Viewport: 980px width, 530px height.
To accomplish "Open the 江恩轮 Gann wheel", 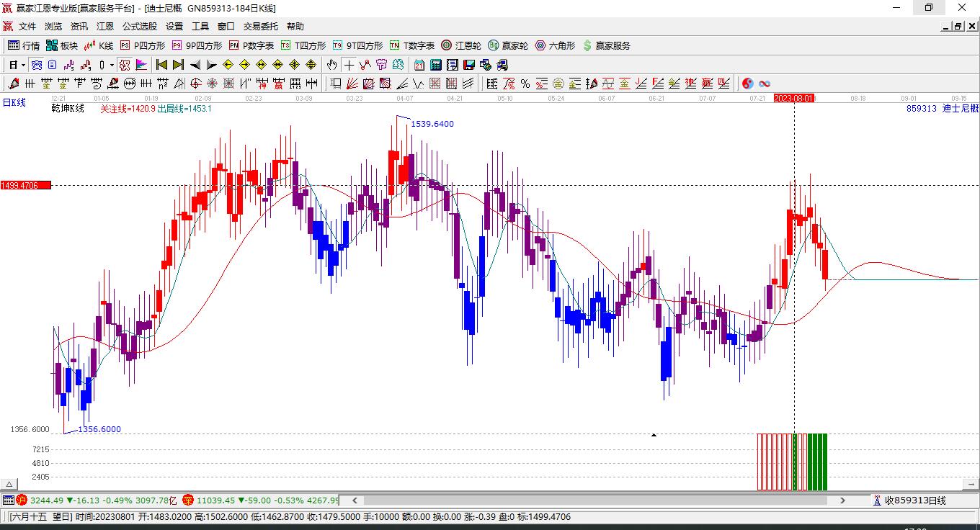I will [x=461, y=45].
